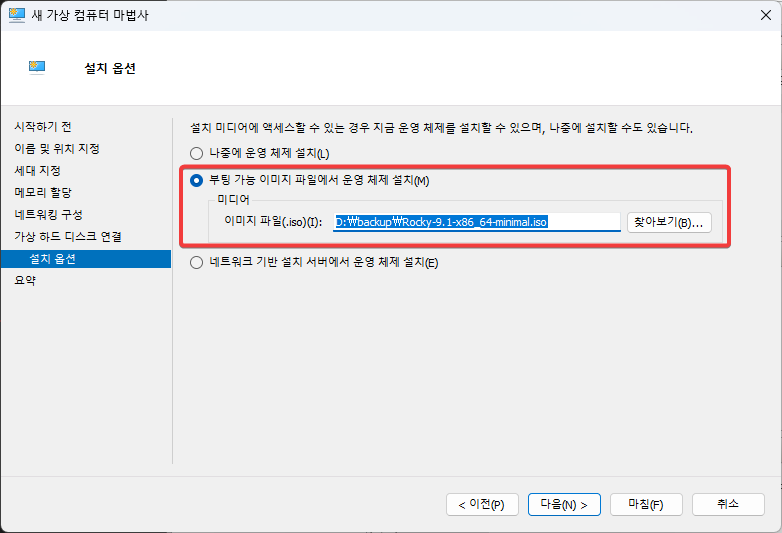Viewport: 782px width, 533px height.
Task: Jump to the 세대 지정 step
Action: (x=37, y=171)
